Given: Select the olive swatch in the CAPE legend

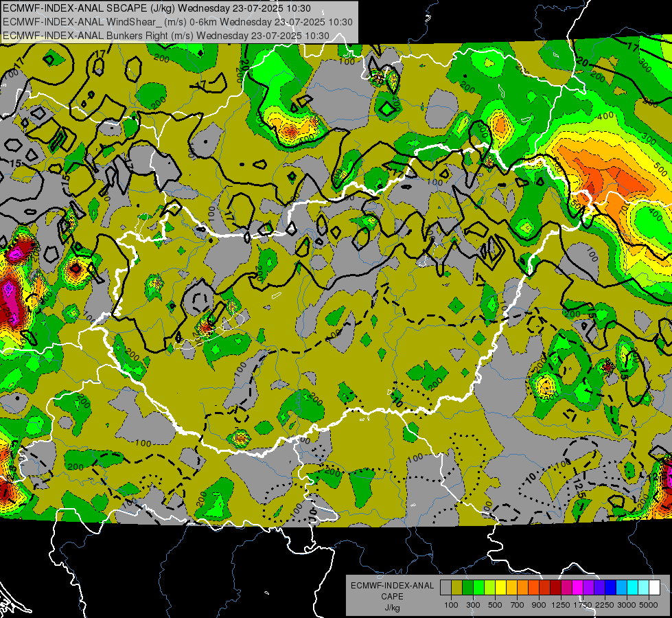Looking at the screenshot, I should coord(457,588).
